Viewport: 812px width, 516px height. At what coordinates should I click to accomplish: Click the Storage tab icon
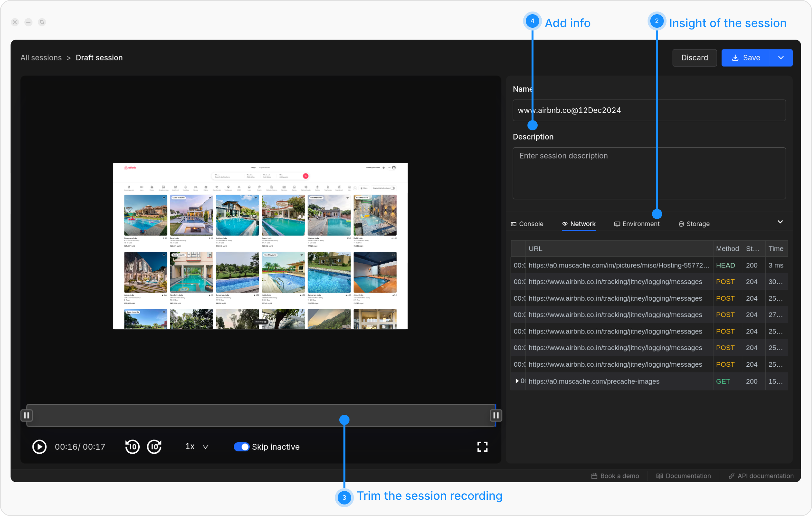[x=681, y=224]
